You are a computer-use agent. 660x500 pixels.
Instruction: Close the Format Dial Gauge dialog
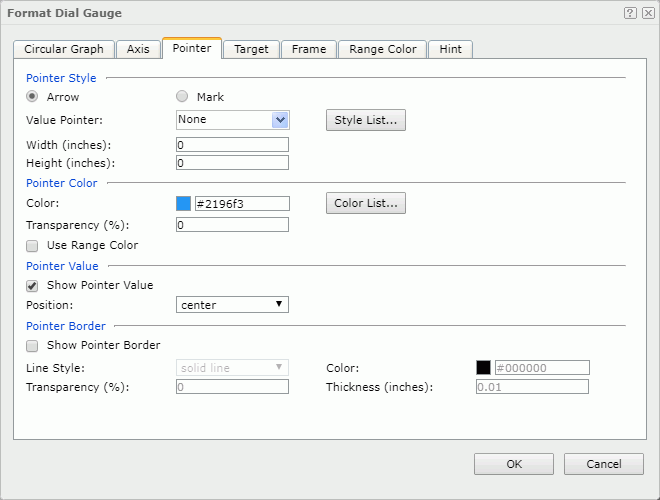[x=647, y=13]
